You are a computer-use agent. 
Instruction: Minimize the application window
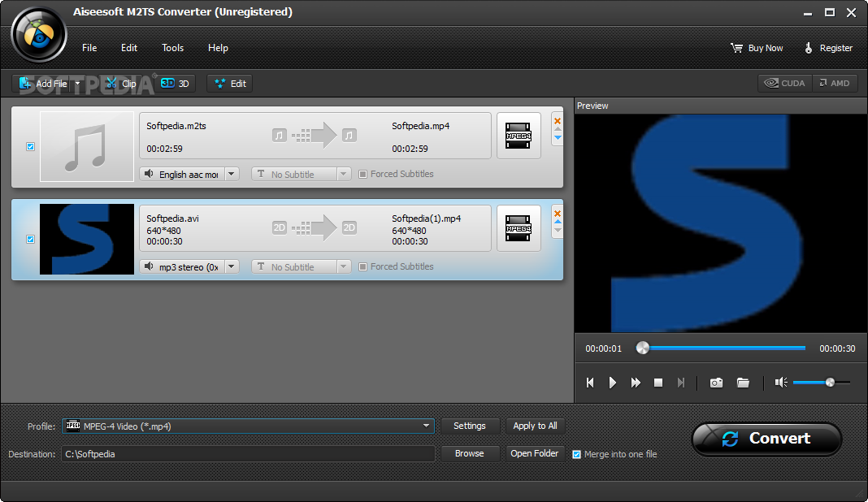808,13
